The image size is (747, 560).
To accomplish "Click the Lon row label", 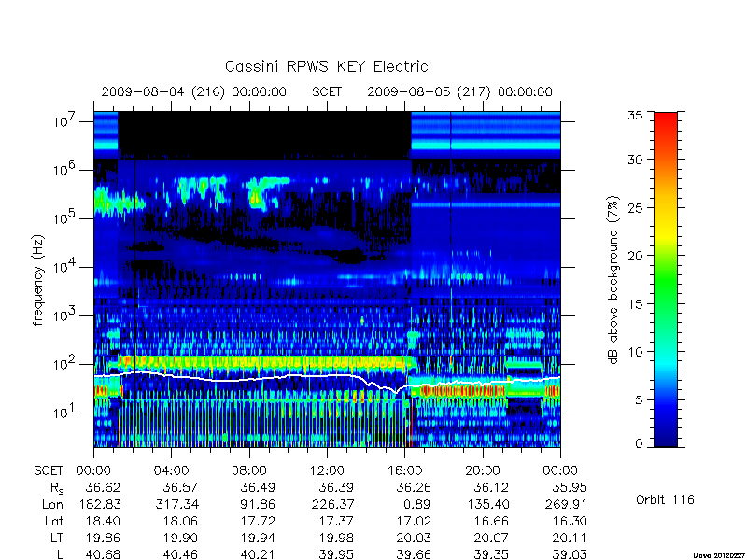I will tap(53, 504).
